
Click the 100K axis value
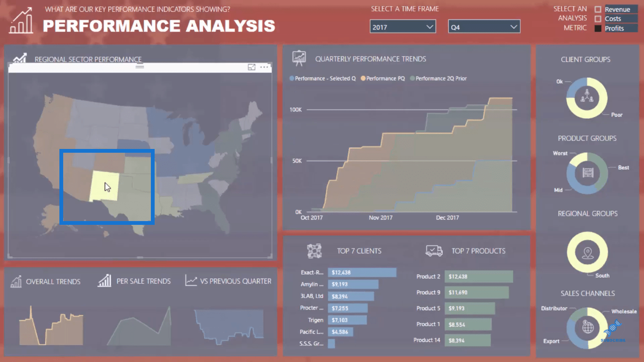pos(296,110)
